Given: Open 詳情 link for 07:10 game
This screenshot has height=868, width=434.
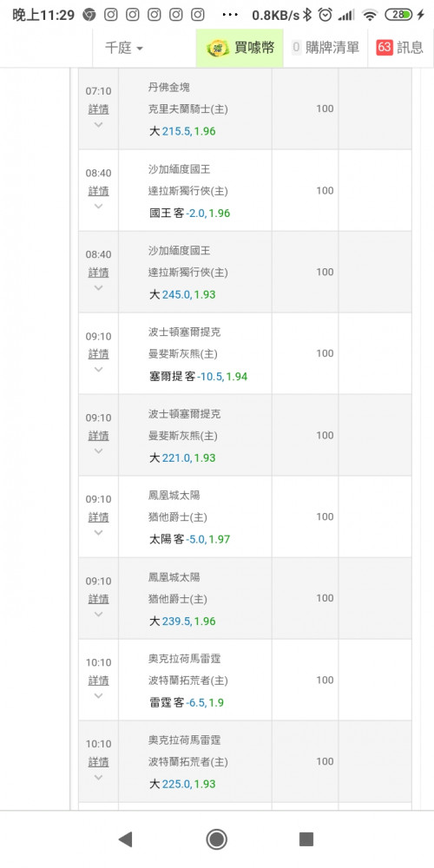Looking at the screenshot, I should pyautogui.click(x=99, y=109).
